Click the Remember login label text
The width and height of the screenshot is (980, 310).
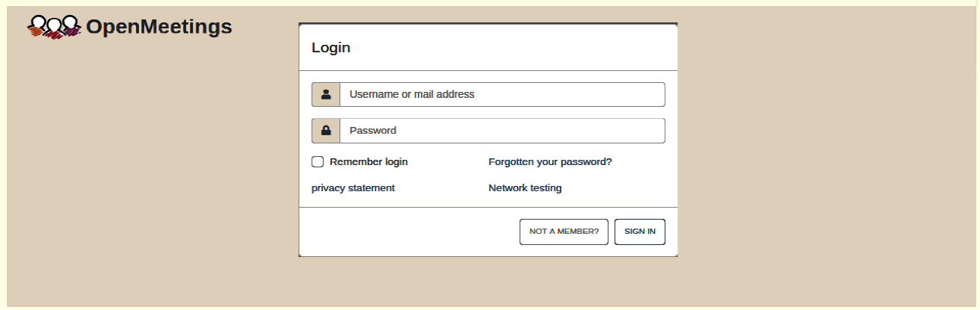[x=369, y=162]
